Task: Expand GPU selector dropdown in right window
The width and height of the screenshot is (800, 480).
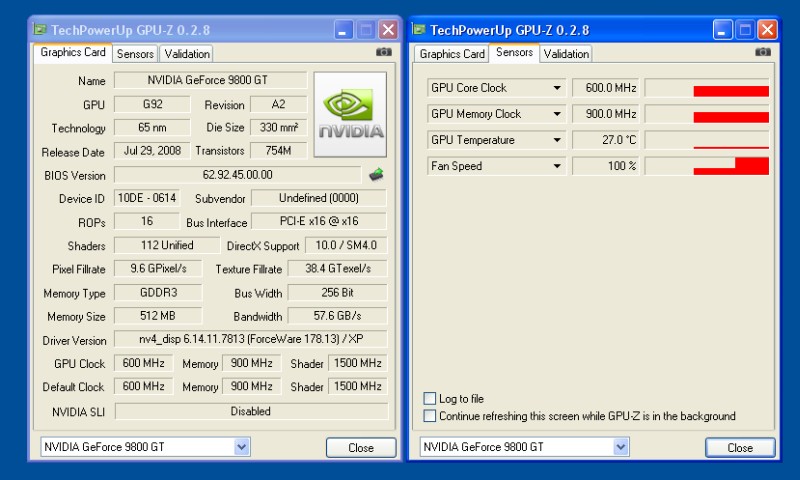Action: [621, 447]
